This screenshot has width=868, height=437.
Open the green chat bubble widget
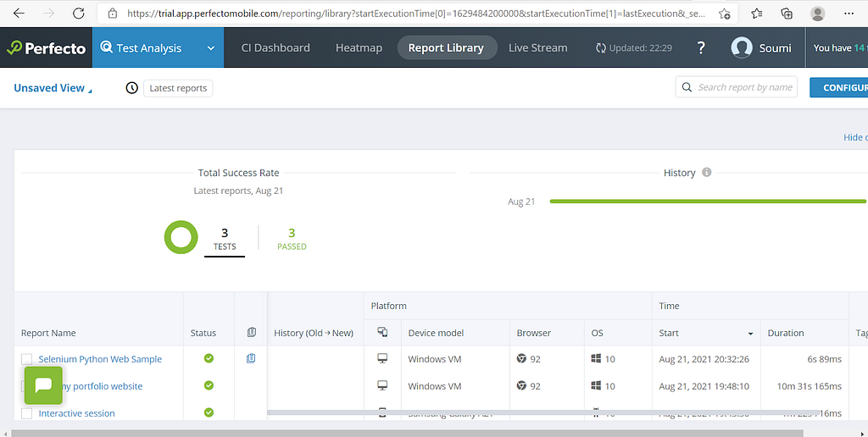point(43,385)
